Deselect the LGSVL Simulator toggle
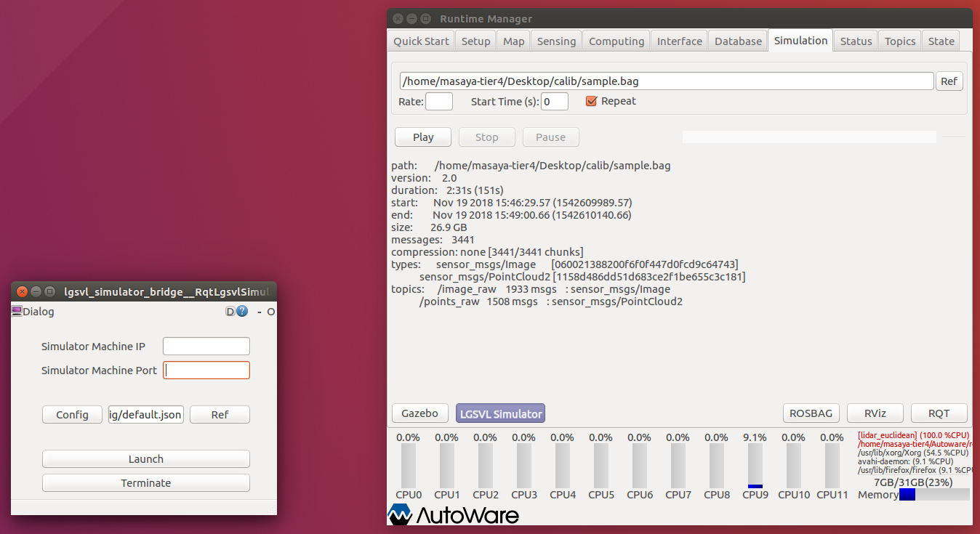This screenshot has width=980, height=534. coord(500,413)
